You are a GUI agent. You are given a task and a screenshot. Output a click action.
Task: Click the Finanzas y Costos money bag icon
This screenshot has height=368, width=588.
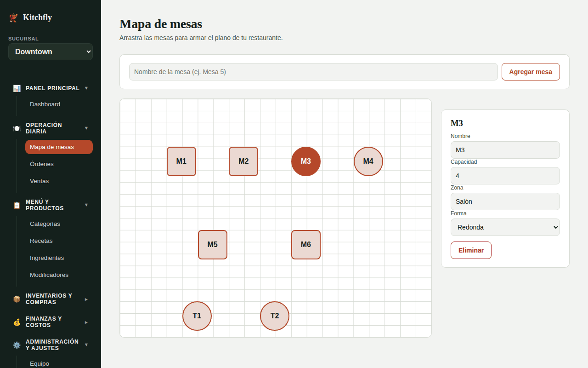pyautogui.click(x=17, y=322)
